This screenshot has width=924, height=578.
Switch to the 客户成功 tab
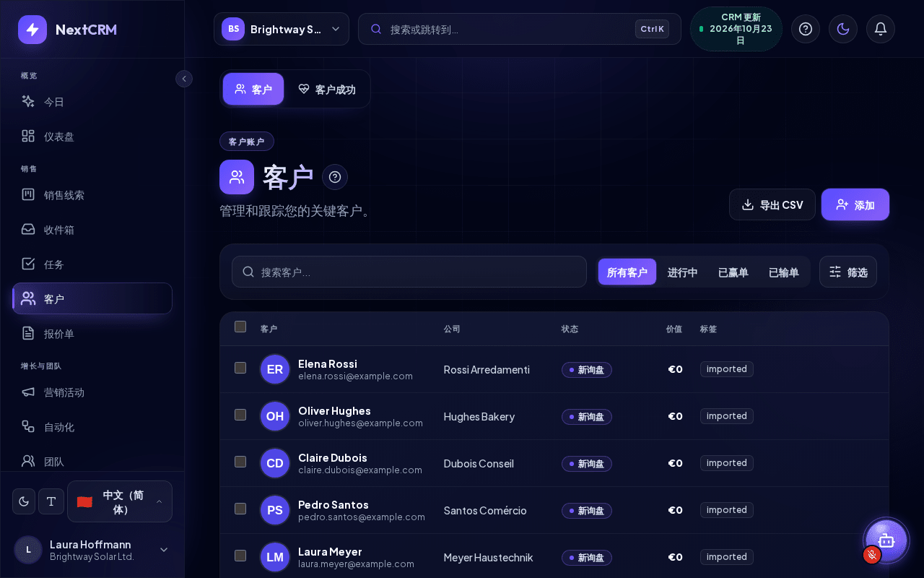point(327,89)
